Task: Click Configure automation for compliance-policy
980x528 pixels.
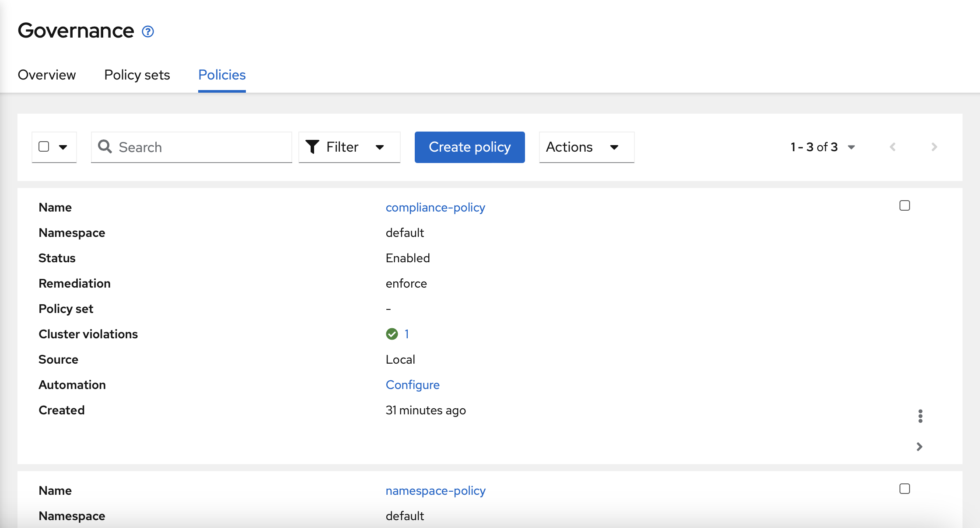Action: tap(414, 384)
